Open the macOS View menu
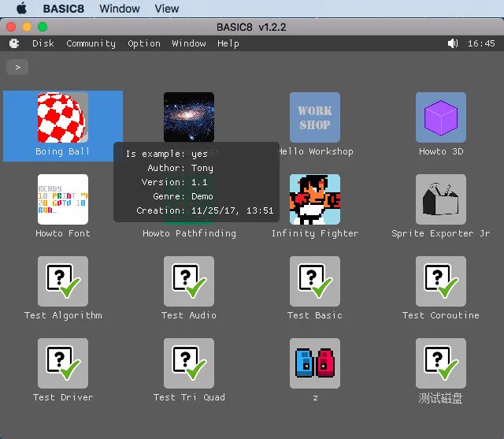504x439 pixels. tap(167, 9)
